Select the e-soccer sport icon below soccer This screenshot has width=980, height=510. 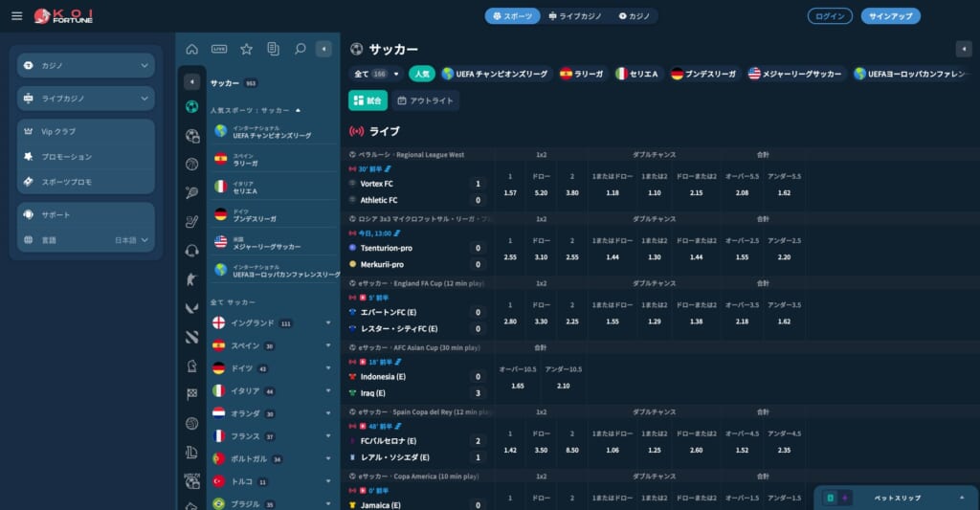click(x=191, y=136)
